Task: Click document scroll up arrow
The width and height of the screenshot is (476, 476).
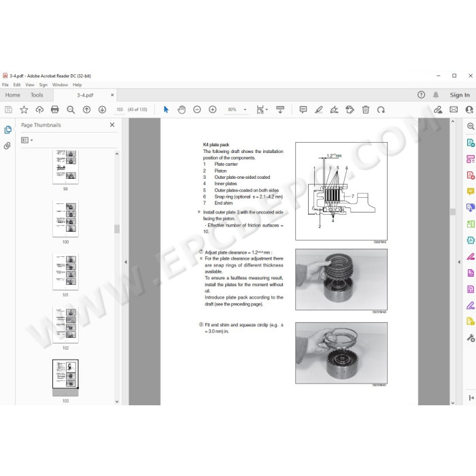Action: (x=453, y=122)
